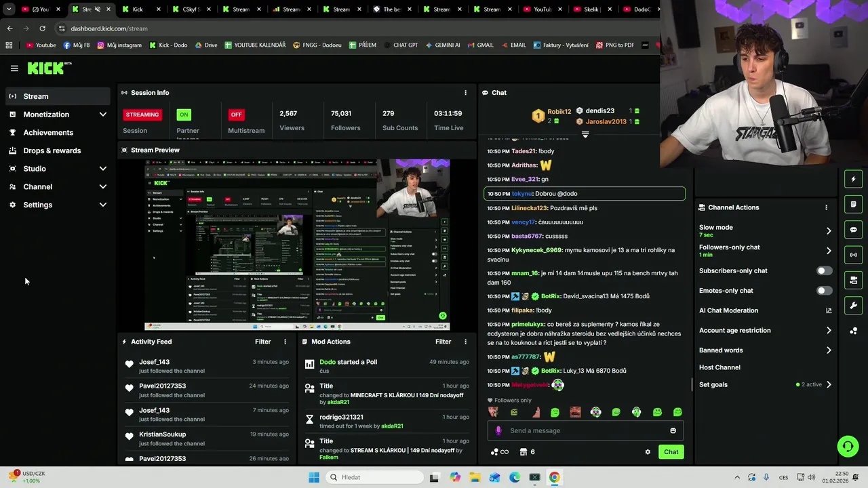
Task: Click the green Chat send button
Action: 671,452
